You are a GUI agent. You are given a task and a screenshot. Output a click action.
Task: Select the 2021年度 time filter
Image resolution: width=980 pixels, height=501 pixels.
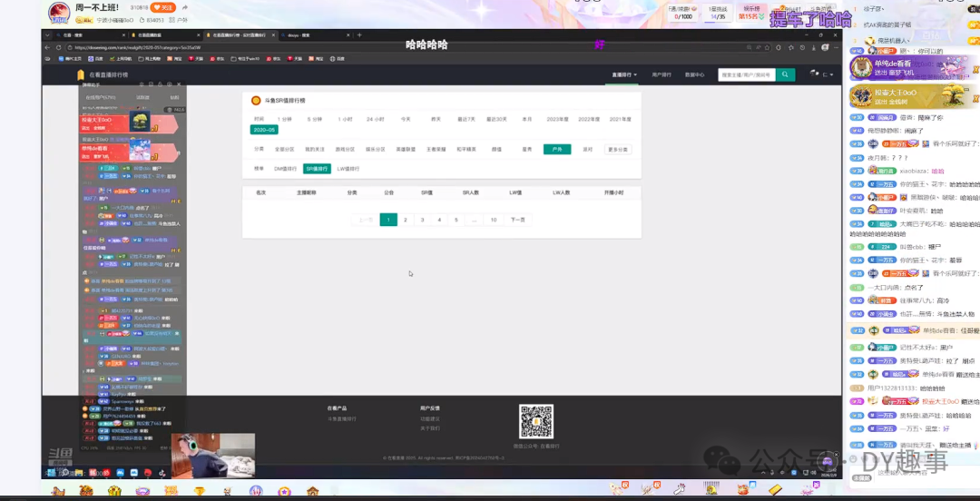click(620, 119)
